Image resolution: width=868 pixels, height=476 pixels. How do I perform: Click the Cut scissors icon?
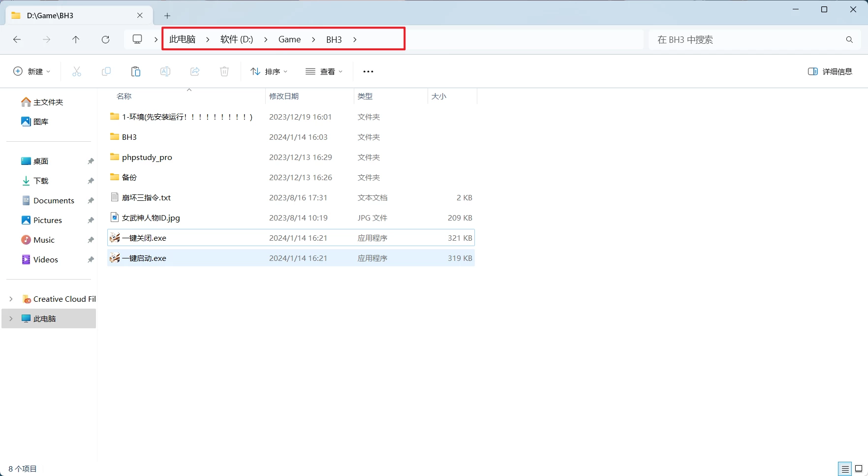click(77, 71)
